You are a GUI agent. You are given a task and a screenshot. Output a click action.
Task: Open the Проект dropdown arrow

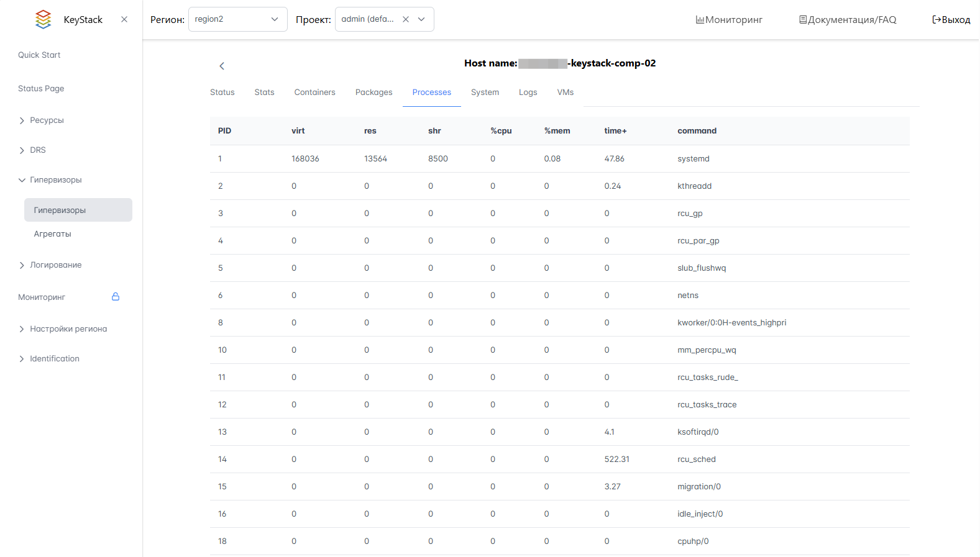[422, 19]
